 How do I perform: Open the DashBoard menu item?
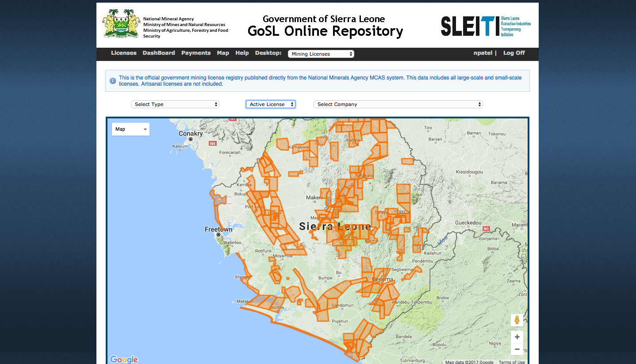[159, 53]
